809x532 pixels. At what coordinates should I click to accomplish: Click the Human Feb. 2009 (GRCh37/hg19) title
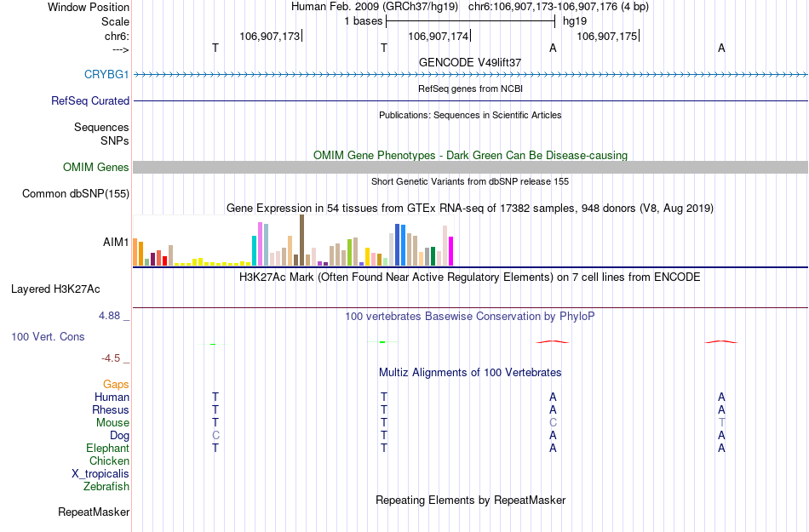[x=375, y=7]
